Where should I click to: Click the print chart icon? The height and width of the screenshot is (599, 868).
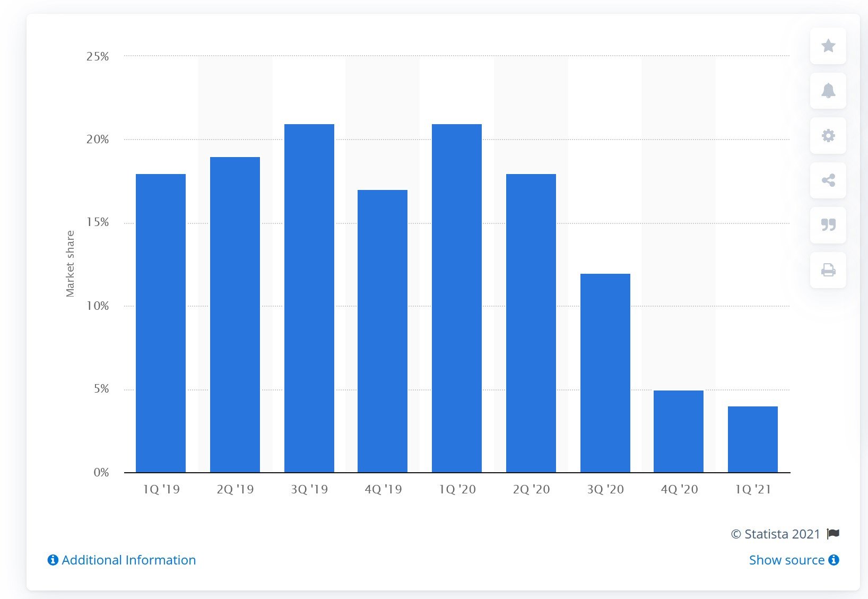pos(828,271)
